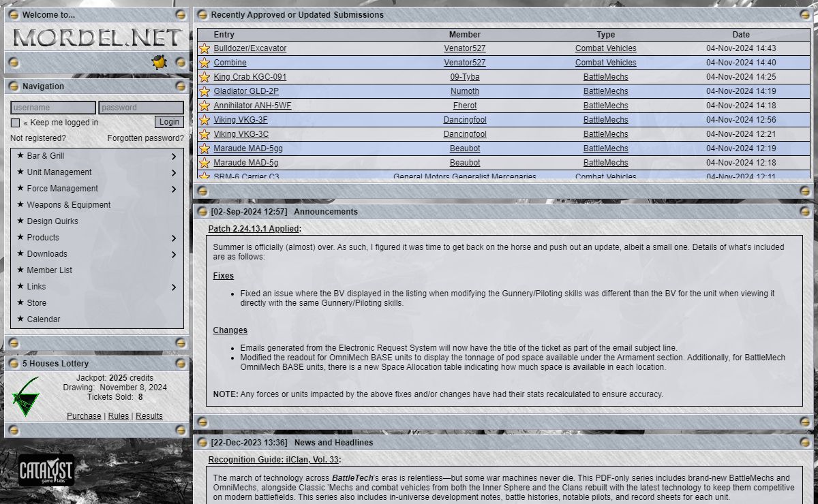Open the Annihilator ANH-5WF entry

[252, 106]
